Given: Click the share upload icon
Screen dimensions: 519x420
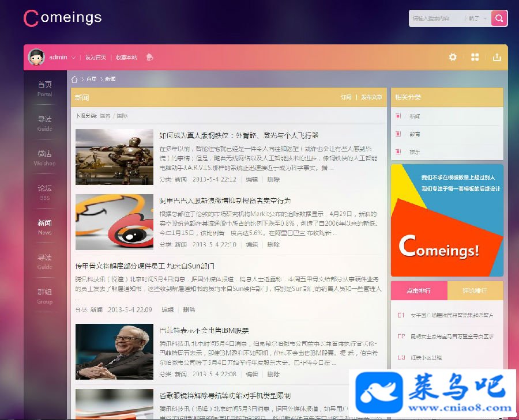Looking at the screenshot, I should click(x=497, y=57).
